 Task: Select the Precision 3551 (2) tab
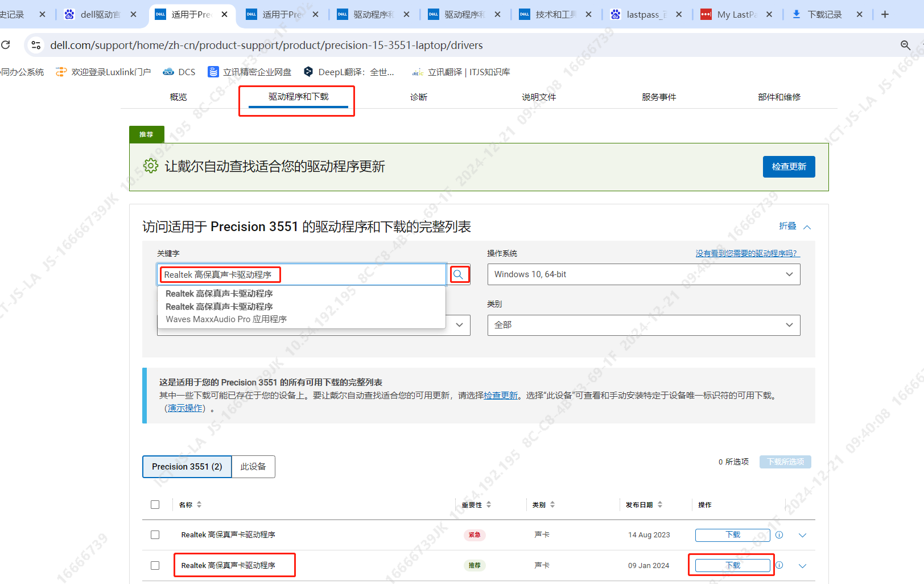point(187,467)
